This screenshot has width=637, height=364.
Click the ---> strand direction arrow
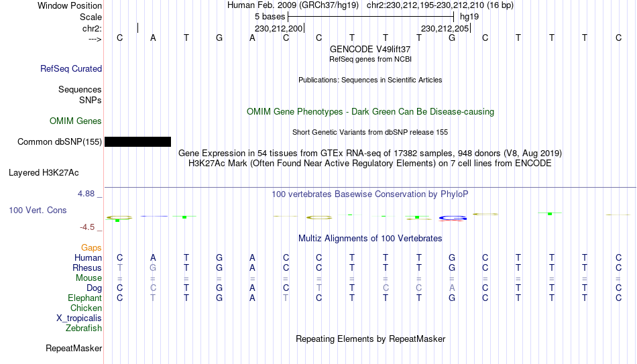pos(95,39)
